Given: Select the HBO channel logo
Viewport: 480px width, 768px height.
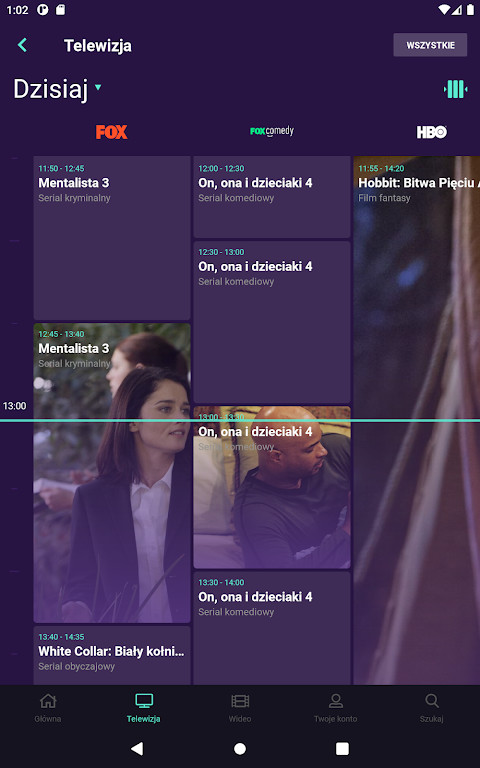Looking at the screenshot, I should coord(432,132).
